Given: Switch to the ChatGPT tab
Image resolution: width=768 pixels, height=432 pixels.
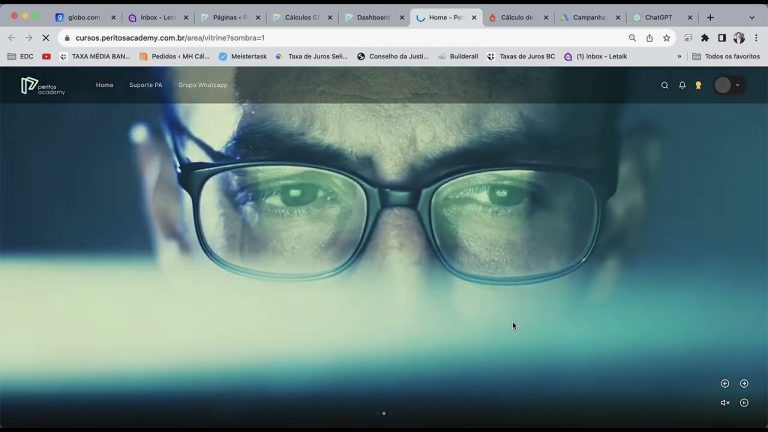Looking at the screenshot, I should [x=658, y=17].
